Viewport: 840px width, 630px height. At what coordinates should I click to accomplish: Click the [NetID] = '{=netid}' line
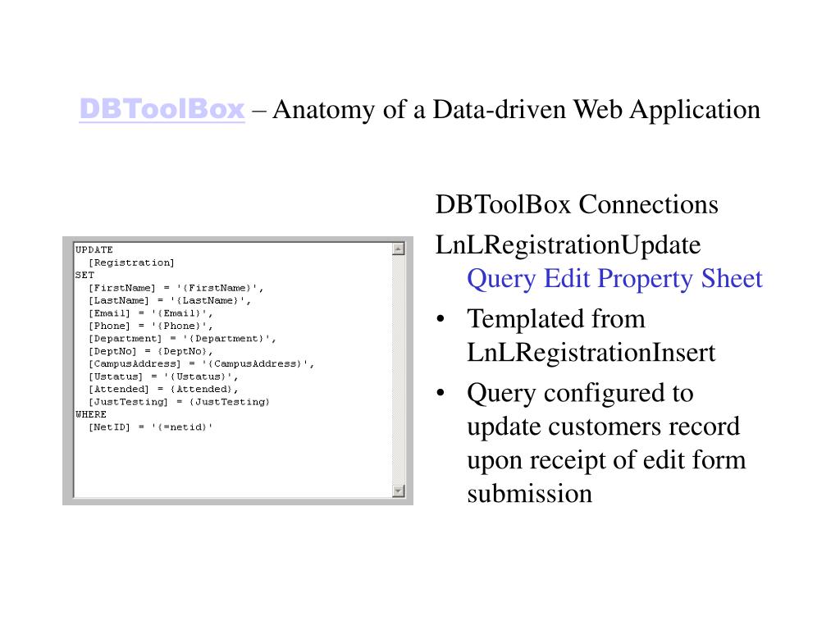(151, 427)
